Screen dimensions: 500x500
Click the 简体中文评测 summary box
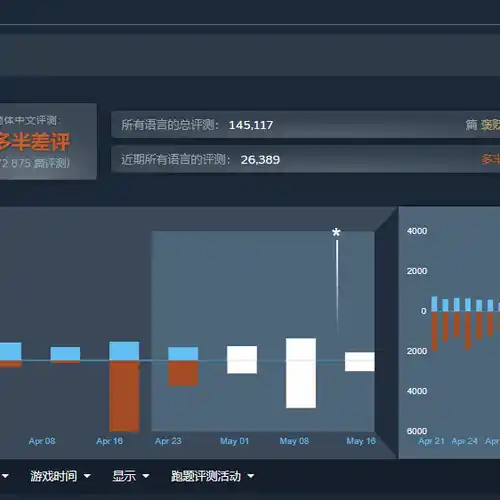coord(48,141)
